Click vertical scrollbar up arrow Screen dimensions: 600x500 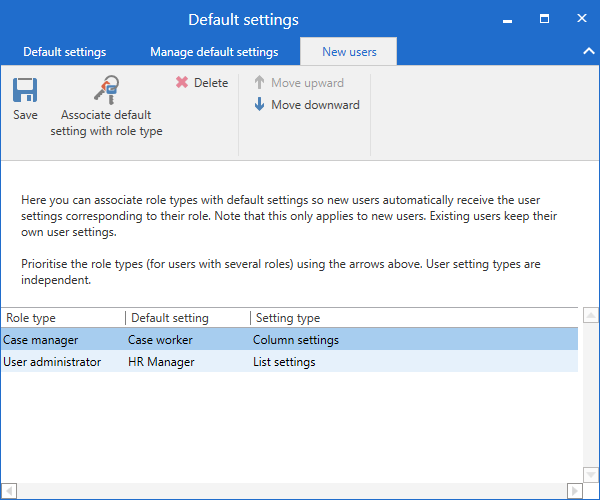(590, 317)
